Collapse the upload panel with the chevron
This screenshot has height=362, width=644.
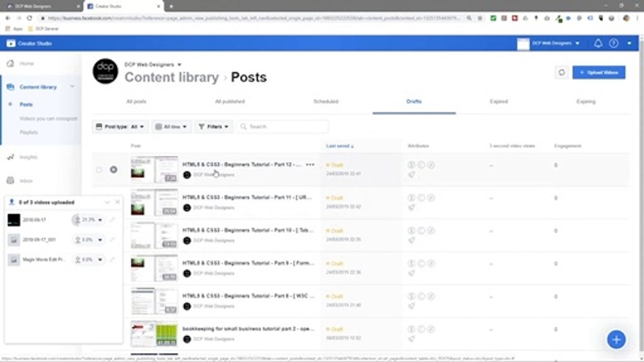107,202
